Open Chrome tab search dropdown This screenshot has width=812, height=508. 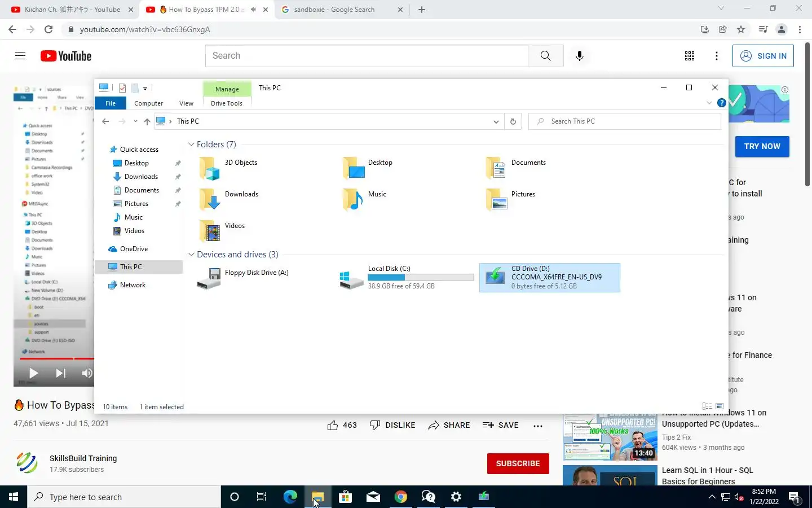tap(721, 8)
